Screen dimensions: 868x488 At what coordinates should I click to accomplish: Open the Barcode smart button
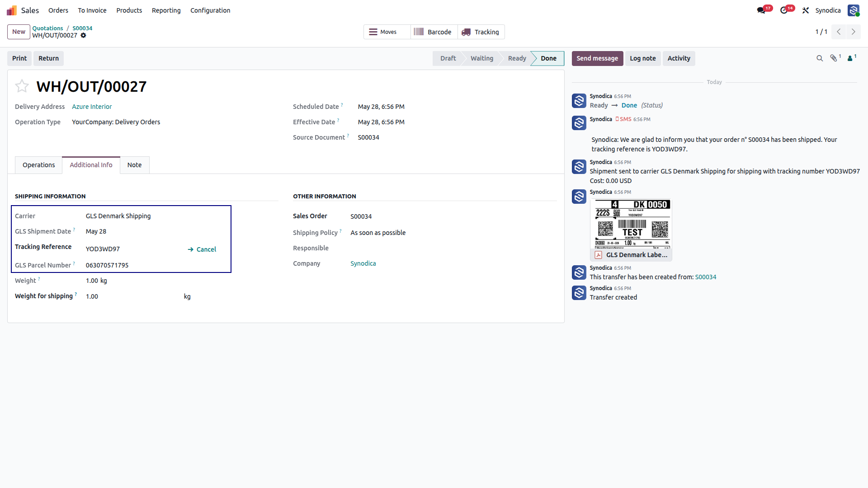click(434, 32)
